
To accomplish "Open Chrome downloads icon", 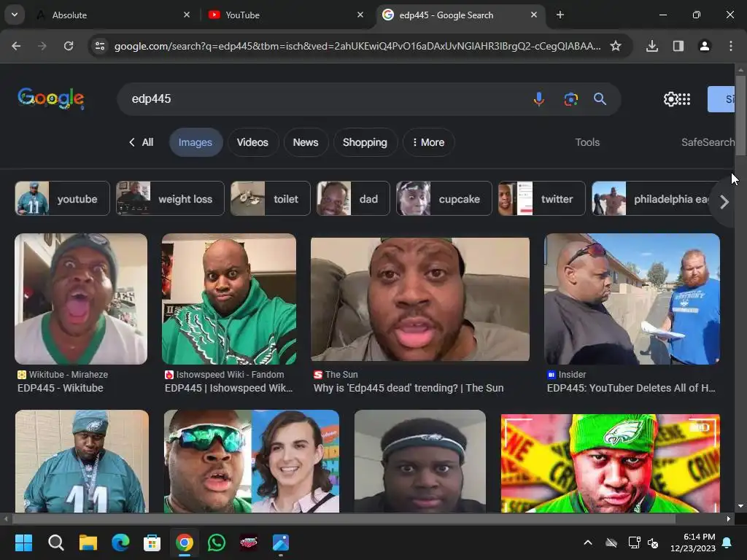I will pos(652,46).
